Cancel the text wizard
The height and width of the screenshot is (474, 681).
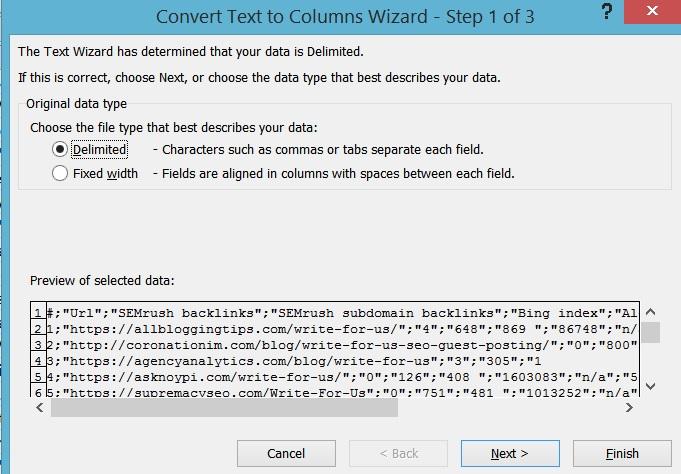[x=286, y=454]
